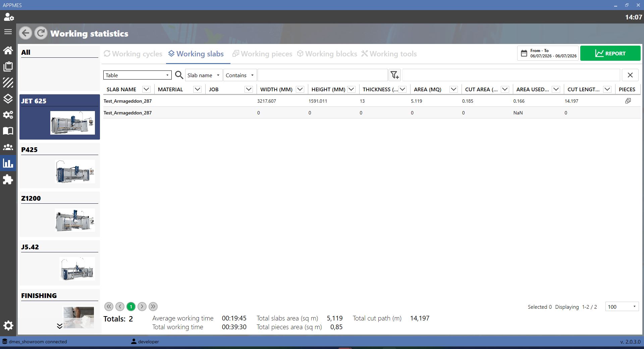644x349 pixels.
Task: Open the puzzle piece plugins icon
Action: pyautogui.click(x=8, y=180)
